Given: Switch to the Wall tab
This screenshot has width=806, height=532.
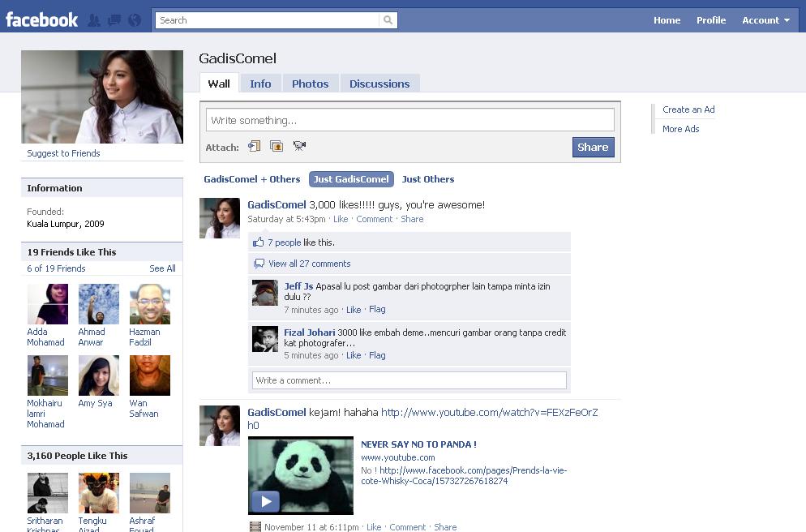Looking at the screenshot, I should coord(219,84).
